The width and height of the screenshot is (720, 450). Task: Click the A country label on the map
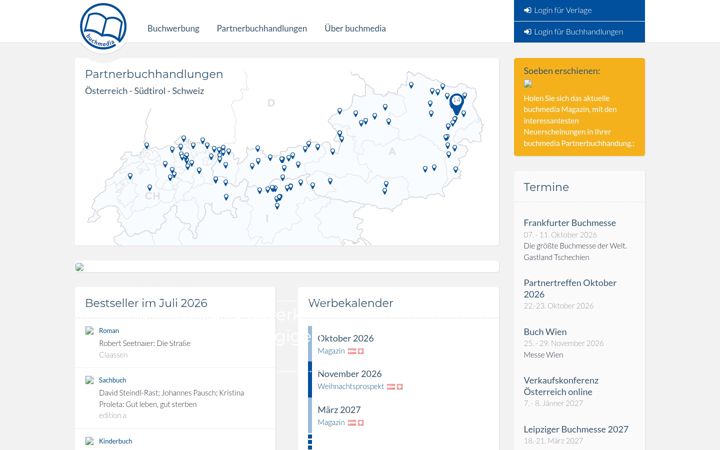coord(392,152)
